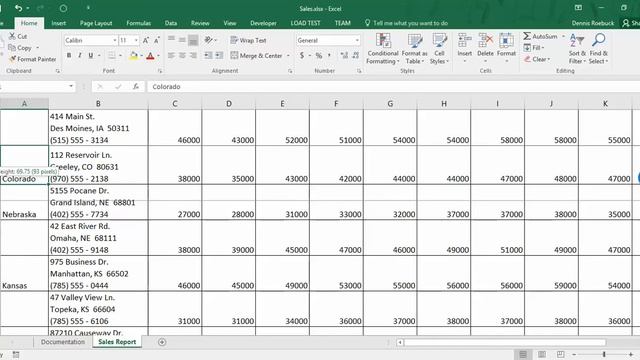This screenshot has height=360, width=640.
Task: Apply Percent Style format
Action: tap(319, 56)
